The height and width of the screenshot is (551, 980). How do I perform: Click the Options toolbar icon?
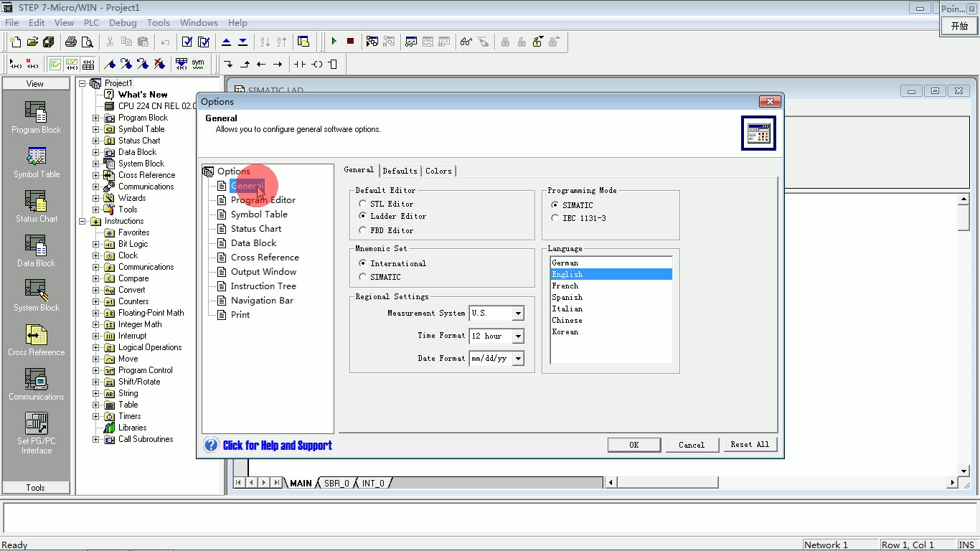click(303, 42)
